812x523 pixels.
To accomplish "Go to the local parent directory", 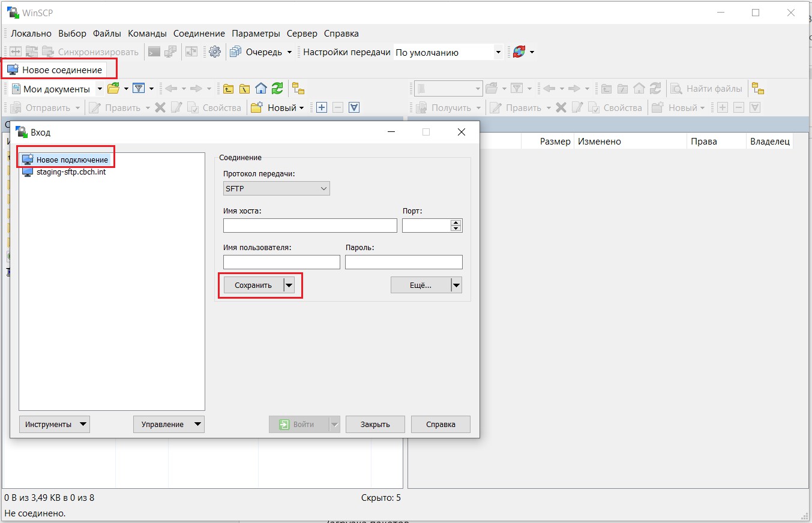I will pyautogui.click(x=229, y=89).
